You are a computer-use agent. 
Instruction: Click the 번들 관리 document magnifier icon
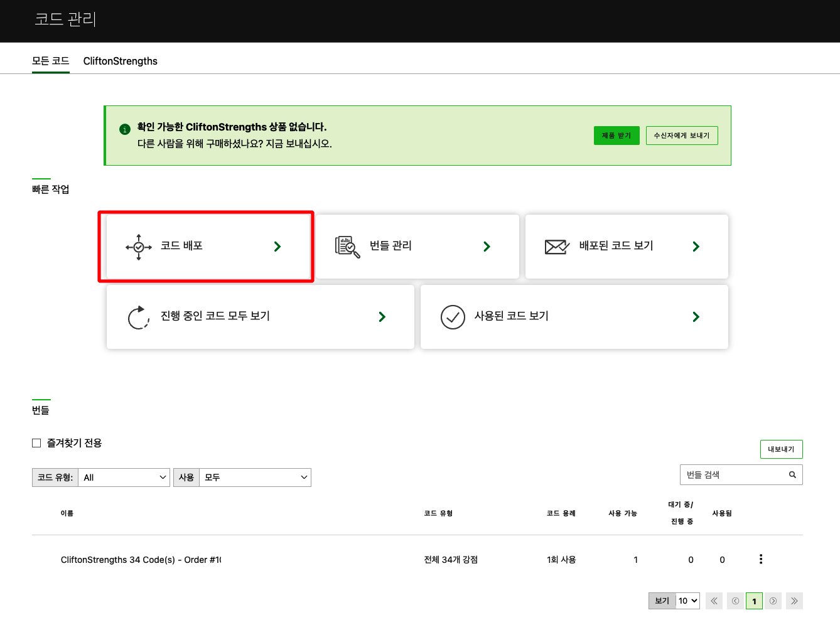(347, 247)
